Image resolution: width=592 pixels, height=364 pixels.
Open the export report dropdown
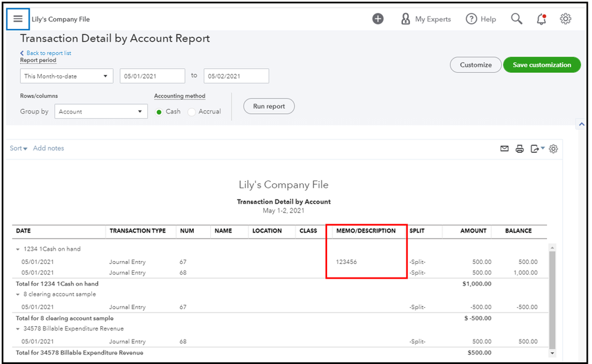click(x=537, y=149)
